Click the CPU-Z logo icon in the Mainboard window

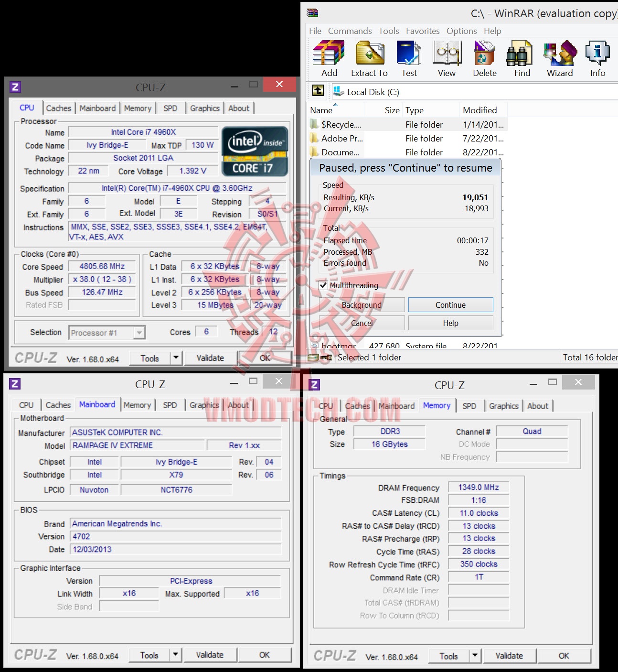pyautogui.click(x=15, y=384)
